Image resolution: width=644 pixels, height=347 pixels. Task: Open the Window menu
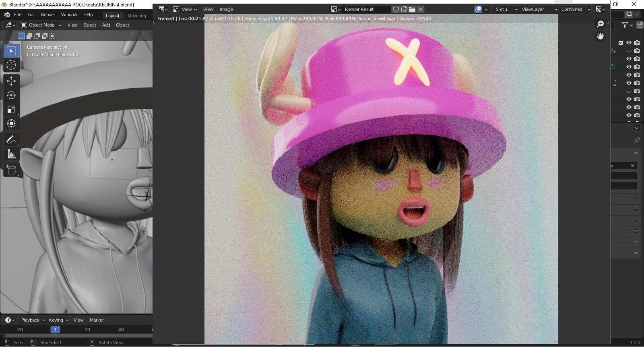(69, 15)
